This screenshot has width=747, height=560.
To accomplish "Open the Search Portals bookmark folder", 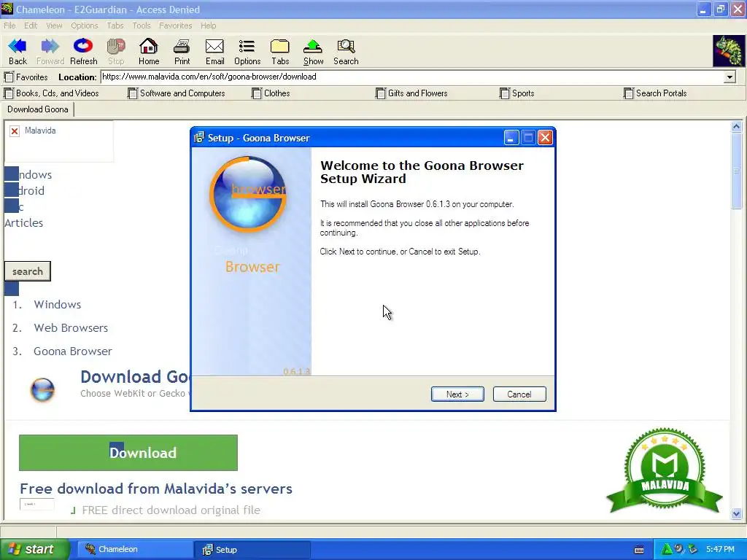I will [655, 93].
